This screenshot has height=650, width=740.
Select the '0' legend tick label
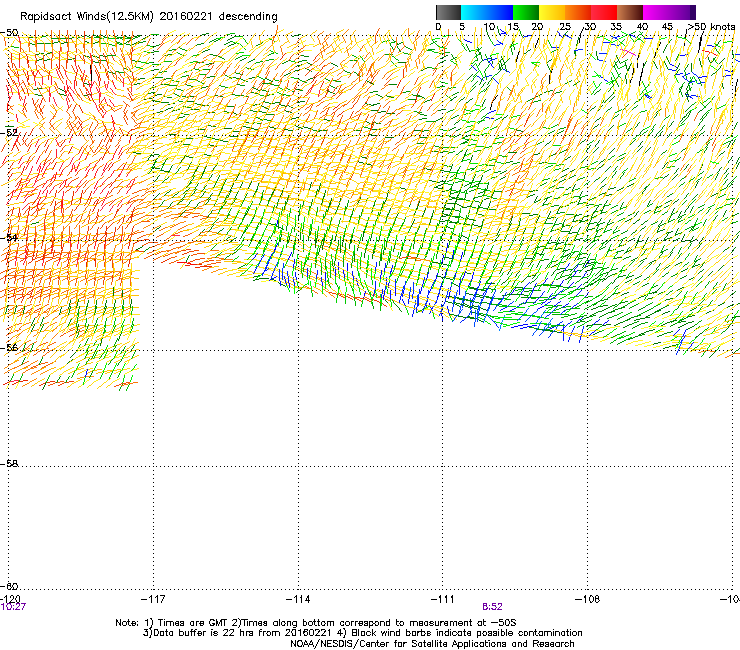[438, 27]
